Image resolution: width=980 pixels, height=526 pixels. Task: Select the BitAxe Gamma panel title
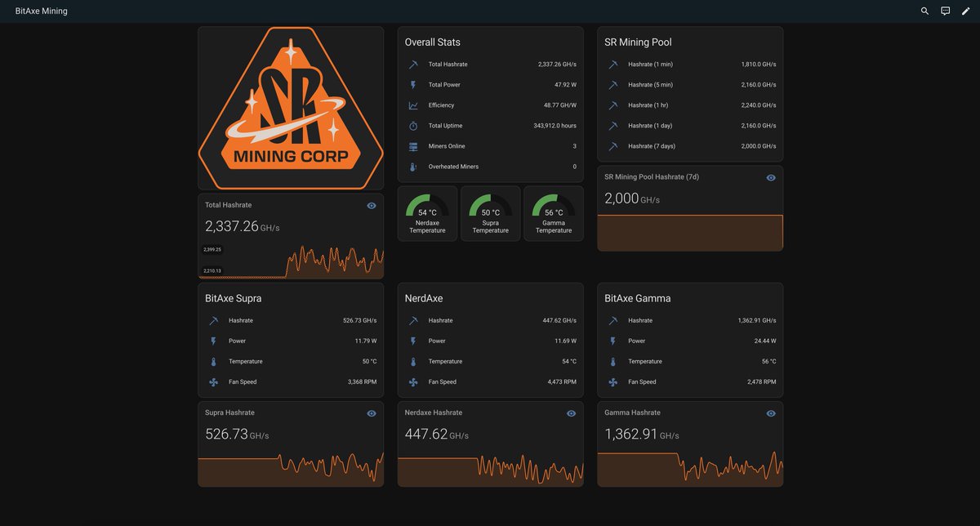pyautogui.click(x=636, y=298)
